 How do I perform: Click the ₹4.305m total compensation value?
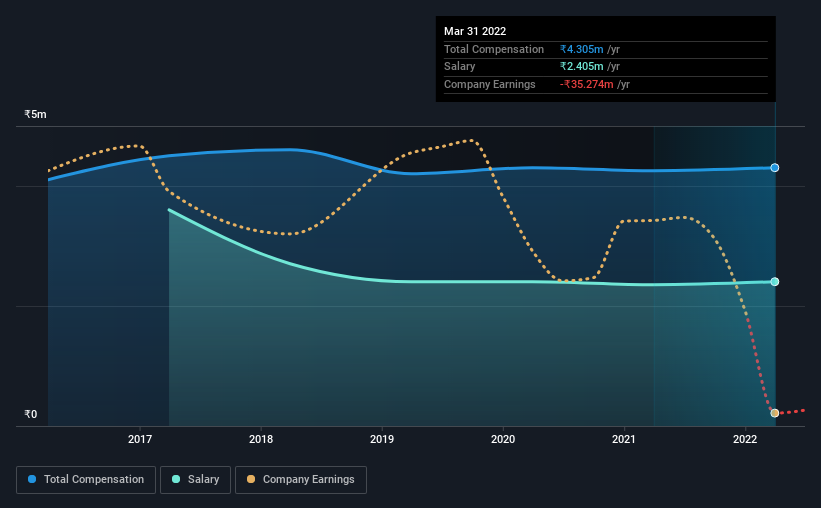581,49
